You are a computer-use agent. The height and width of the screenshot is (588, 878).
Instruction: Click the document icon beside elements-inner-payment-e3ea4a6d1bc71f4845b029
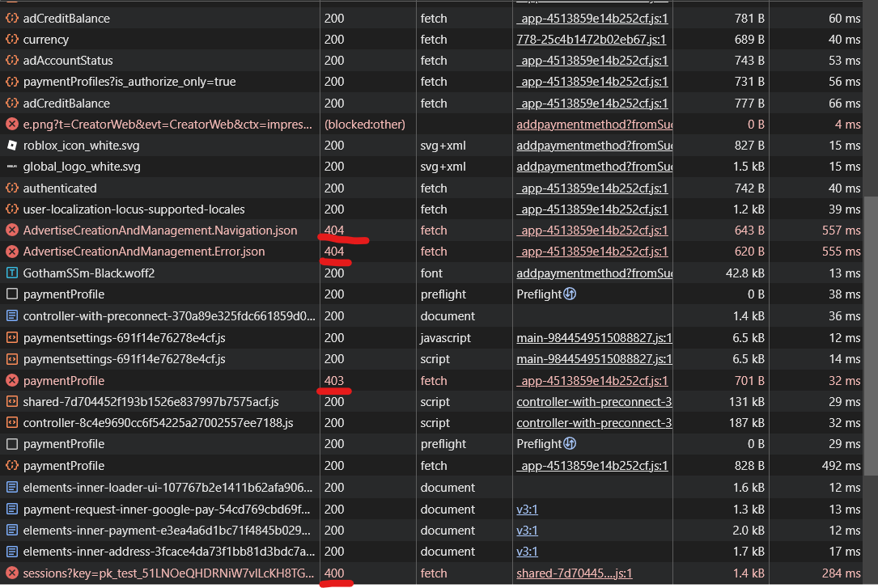[12, 531]
